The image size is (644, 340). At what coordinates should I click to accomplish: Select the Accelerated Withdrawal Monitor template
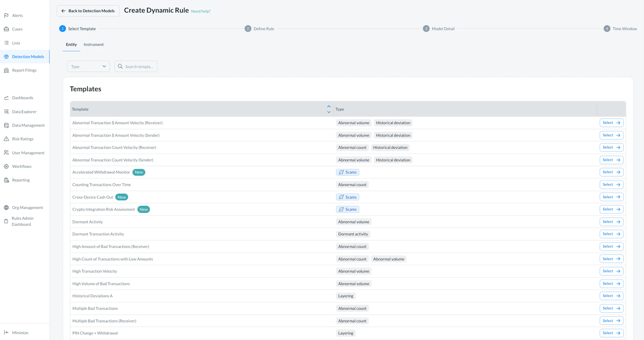[x=611, y=172]
